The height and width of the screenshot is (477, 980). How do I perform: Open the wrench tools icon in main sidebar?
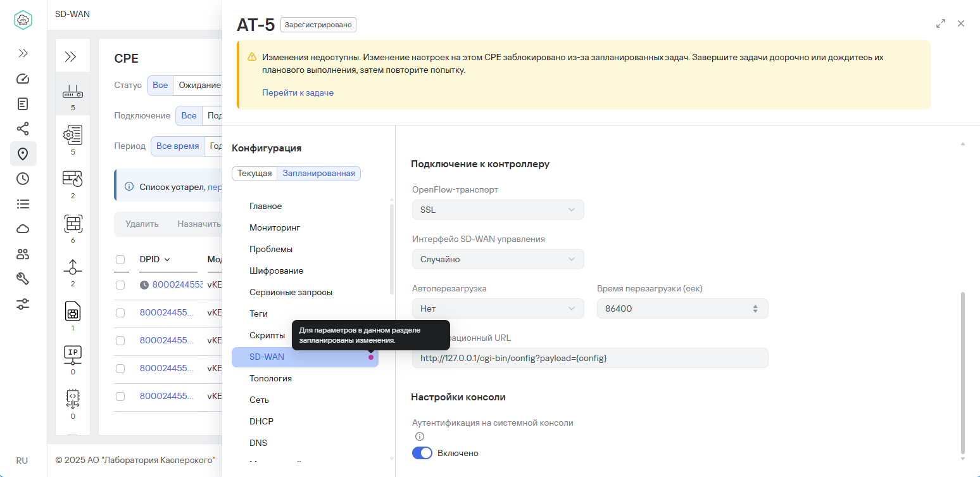coord(23,279)
